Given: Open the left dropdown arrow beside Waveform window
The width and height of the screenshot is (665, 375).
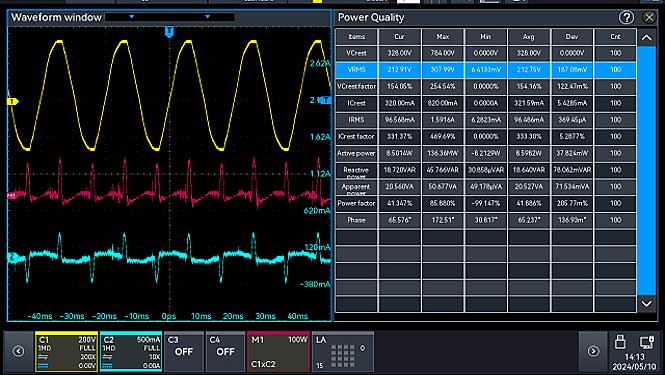Looking at the screenshot, I should tap(131, 17).
